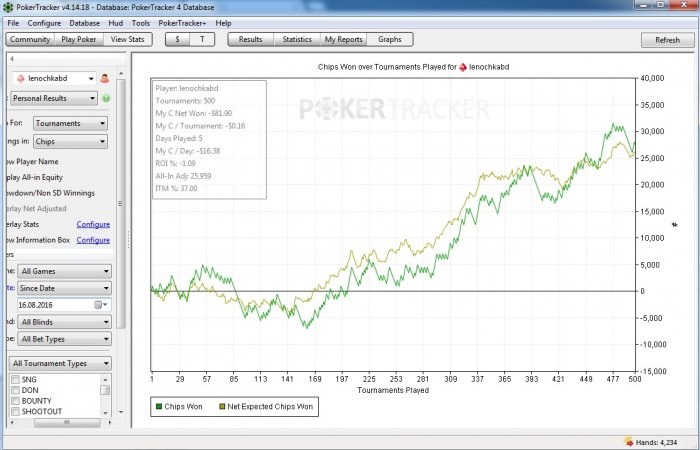This screenshot has height=450, width=700.
Task: Open the Help menu
Action: click(223, 23)
